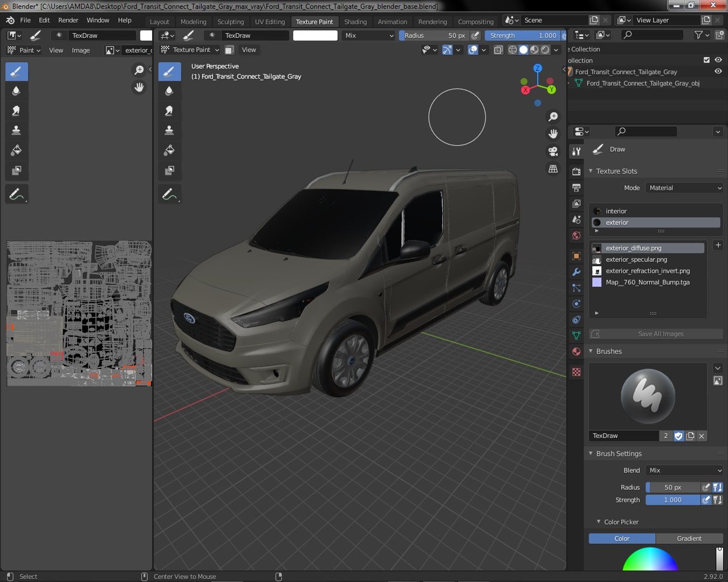This screenshot has width=728, height=582.
Task: Toggle X-ray display in viewport header
Action: [x=498, y=50]
